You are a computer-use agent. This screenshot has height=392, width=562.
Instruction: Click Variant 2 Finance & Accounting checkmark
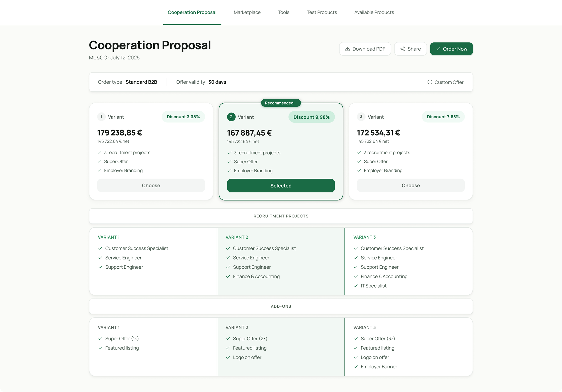[228, 276]
